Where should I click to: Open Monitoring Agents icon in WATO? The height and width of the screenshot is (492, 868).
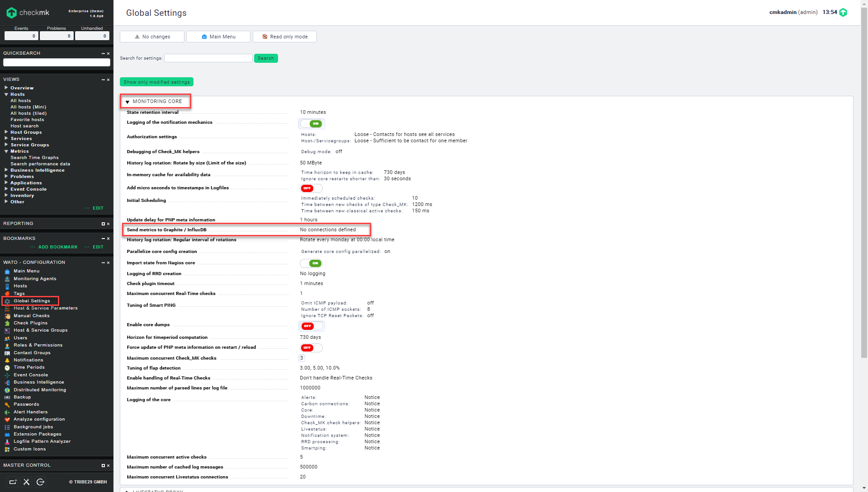pyautogui.click(x=7, y=279)
